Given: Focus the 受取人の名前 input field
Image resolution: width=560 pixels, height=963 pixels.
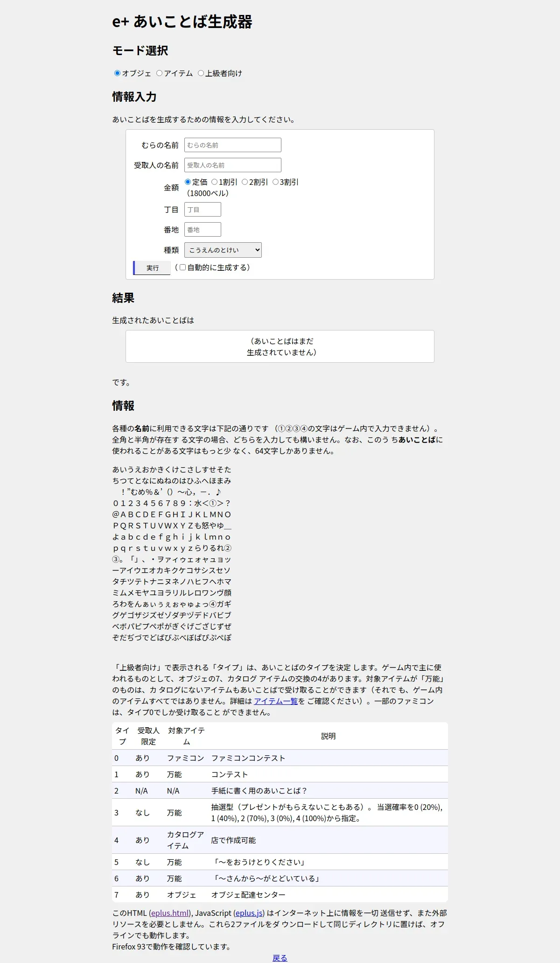Looking at the screenshot, I should pyautogui.click(x=233, y=165).
